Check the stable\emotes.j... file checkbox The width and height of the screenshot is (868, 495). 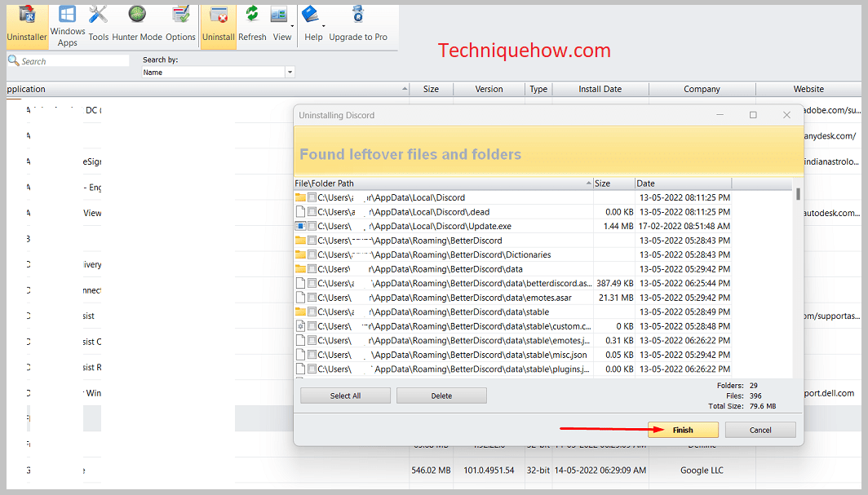click(312, 341)
